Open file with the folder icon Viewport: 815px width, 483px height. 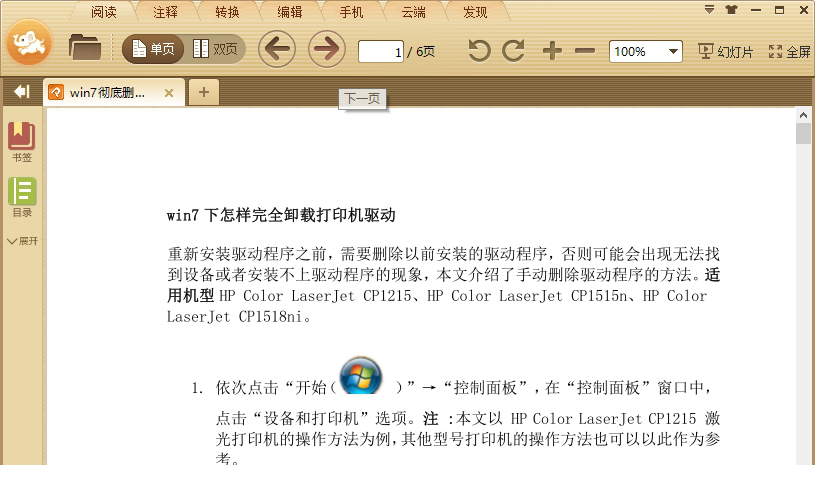coord(85,47)
